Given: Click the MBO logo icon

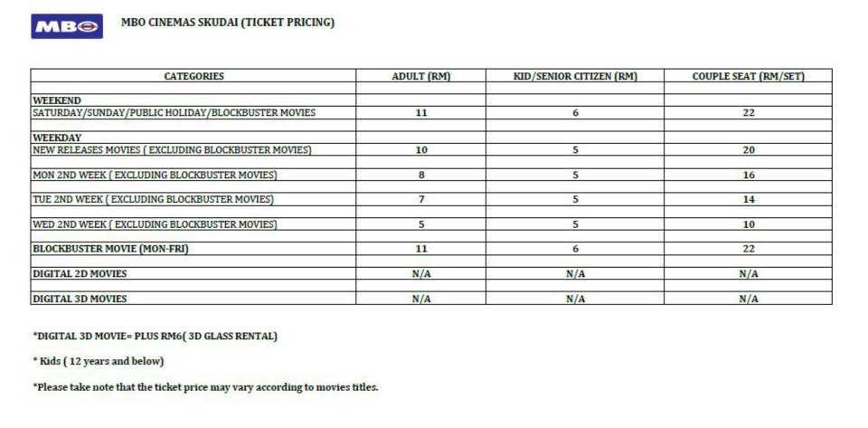Looking at the screenshot, I should pos(67,26).
